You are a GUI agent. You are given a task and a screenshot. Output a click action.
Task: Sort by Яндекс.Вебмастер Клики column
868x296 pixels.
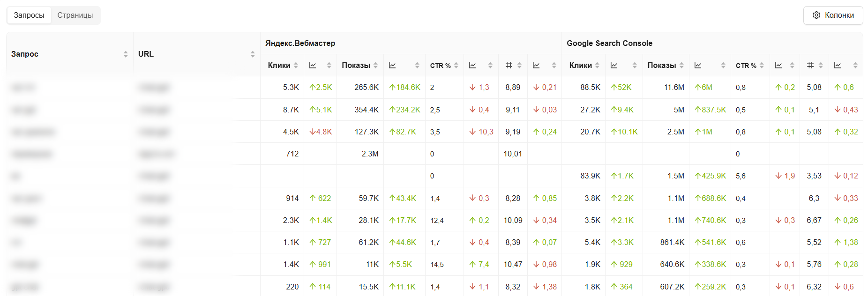pos(279,66)
